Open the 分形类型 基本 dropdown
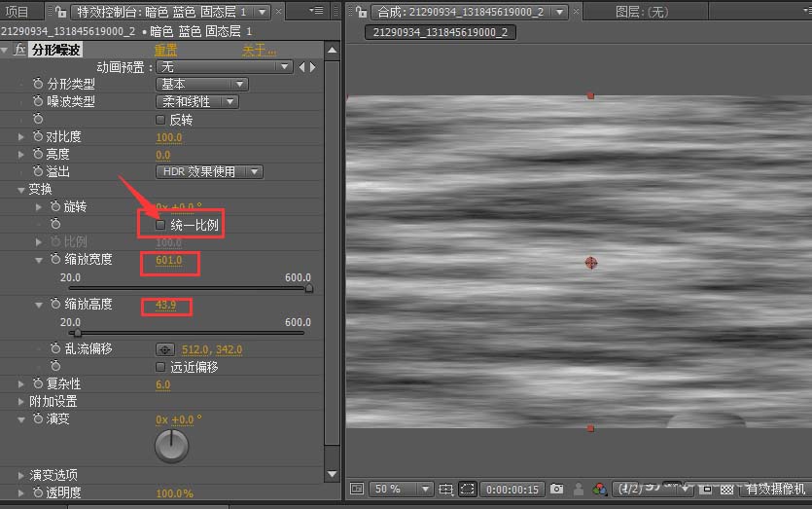This screenshot has height=509, width=812. click(202, 84)
